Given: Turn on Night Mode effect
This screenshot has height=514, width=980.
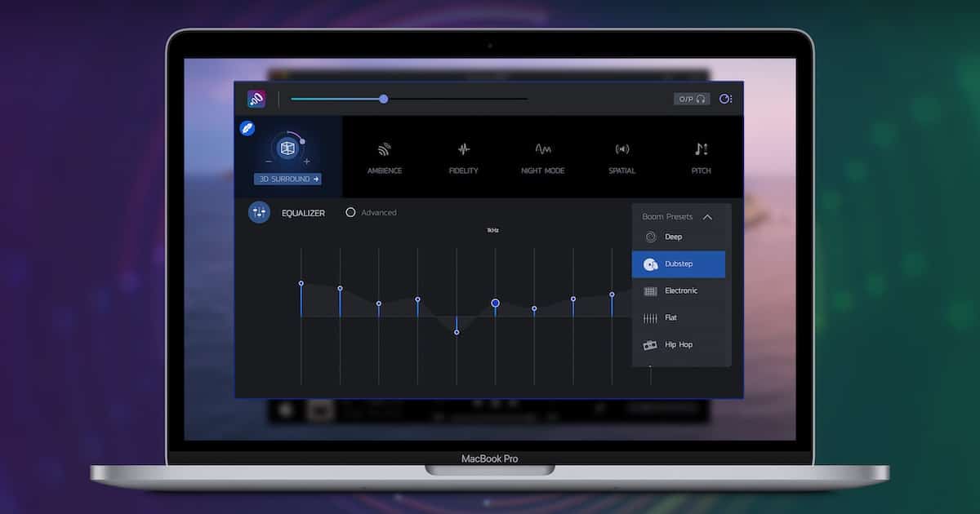Looking at the screenshot, I should (542, 150).
